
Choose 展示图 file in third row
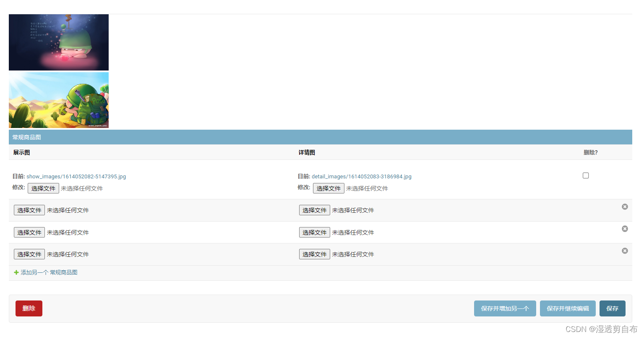29,233
